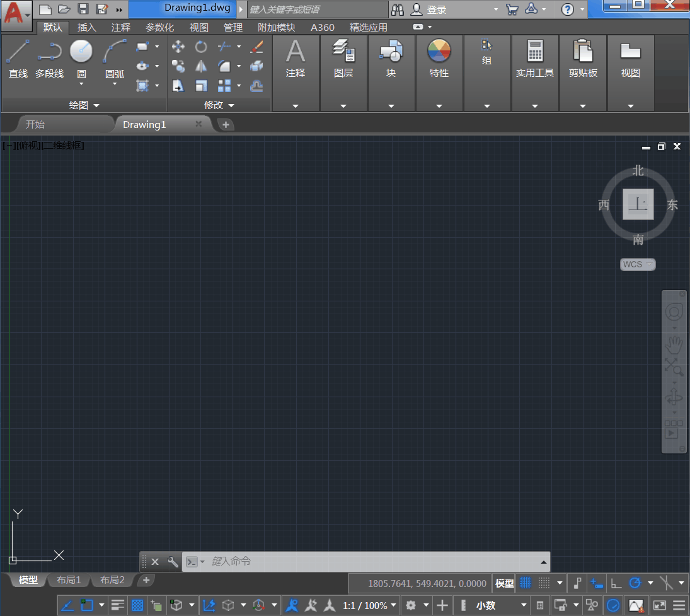Toggle transparency display in status bar
The width and height of the screenshot is (690, 616).
(x=137, y=605)
